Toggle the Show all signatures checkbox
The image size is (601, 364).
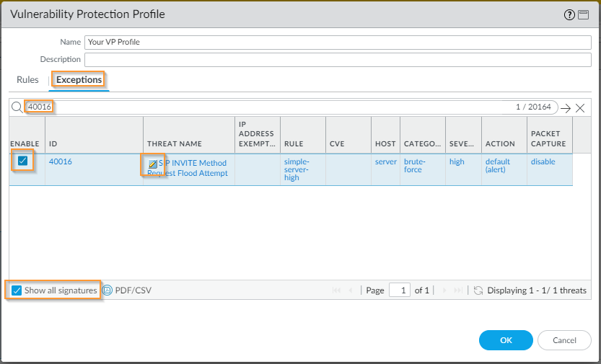(x=17, y=290)
